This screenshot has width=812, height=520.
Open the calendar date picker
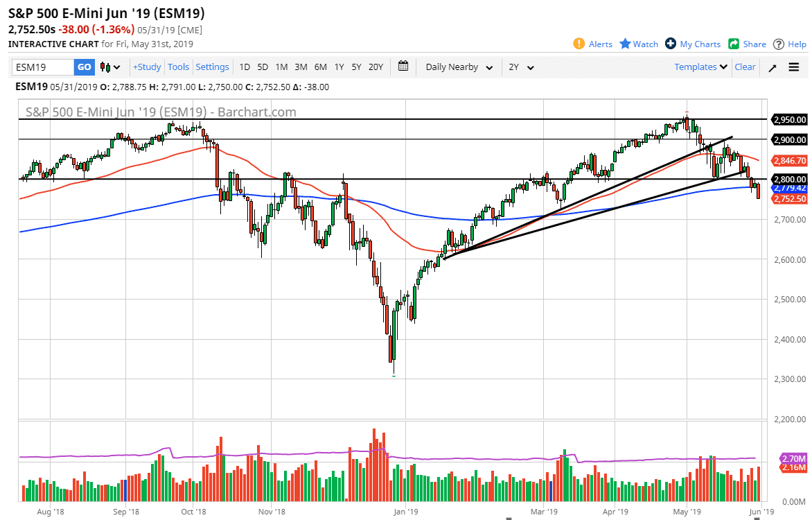(x=403, y=67)
